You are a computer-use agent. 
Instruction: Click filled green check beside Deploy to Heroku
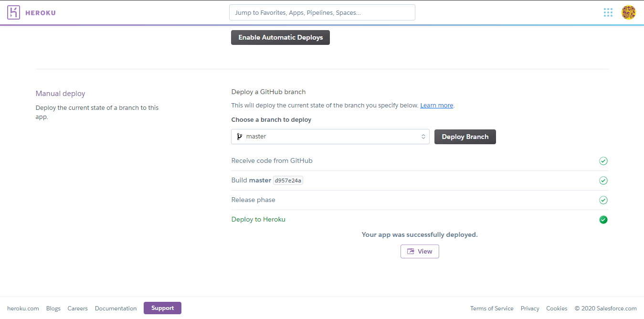[603, 220]
